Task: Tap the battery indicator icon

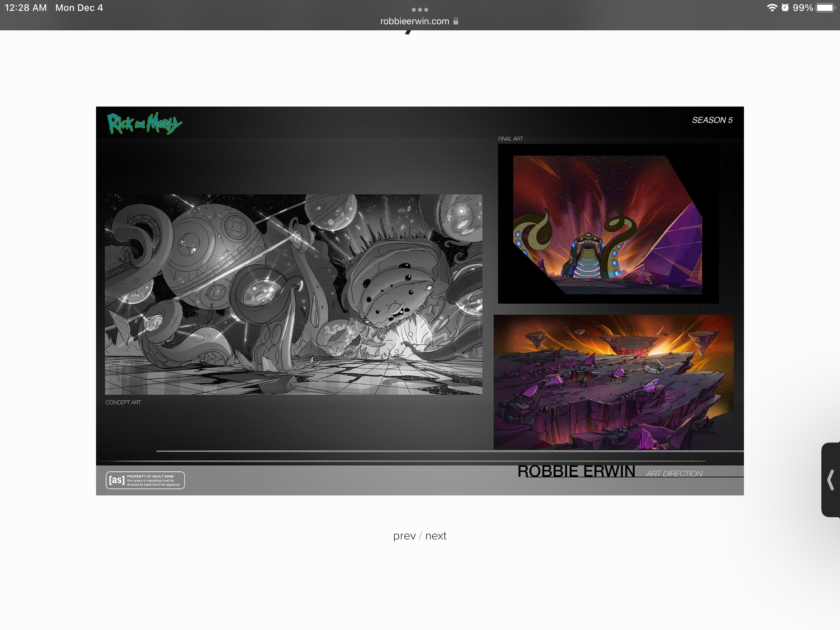Action: coord(826,8)
